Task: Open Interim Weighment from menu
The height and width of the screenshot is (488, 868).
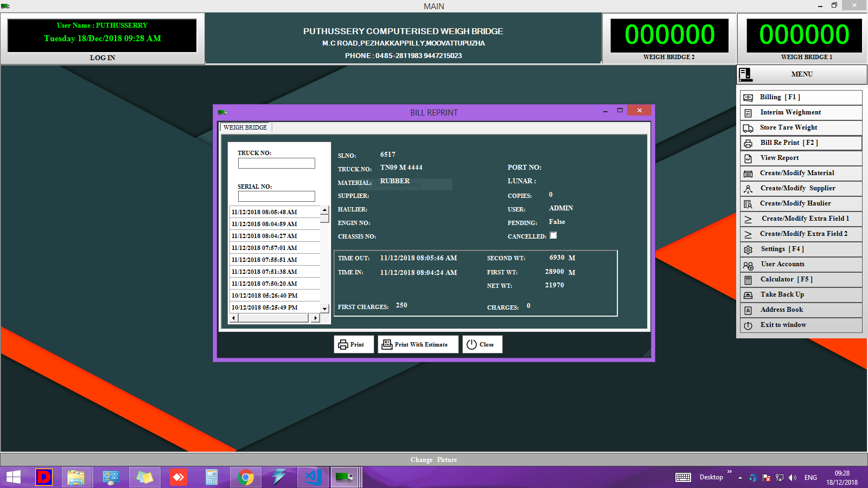Action: coord(790,112)
